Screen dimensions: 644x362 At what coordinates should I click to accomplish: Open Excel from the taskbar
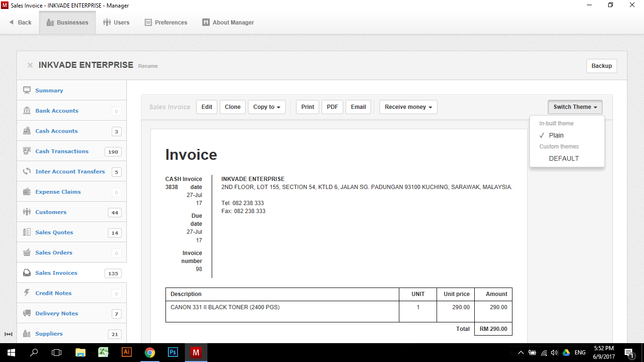(104, 353)
